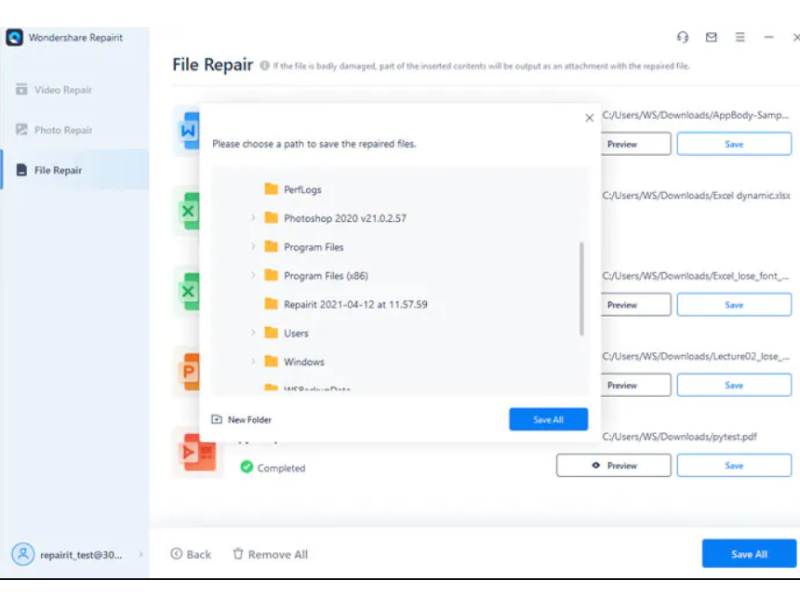Select the Photoshop 2020 v21.0.2.57 folder name
This screenshot has height=600, width=800.
pos(345,218)
